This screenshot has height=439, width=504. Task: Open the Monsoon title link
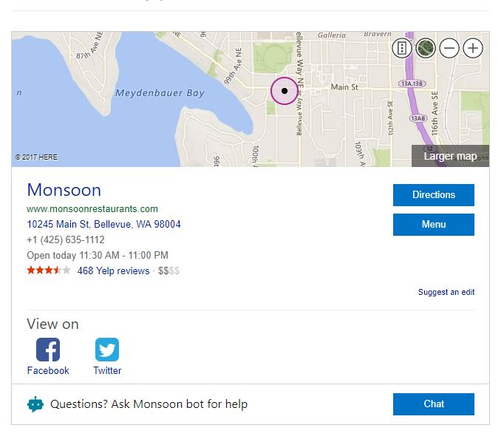coord(64,190)
